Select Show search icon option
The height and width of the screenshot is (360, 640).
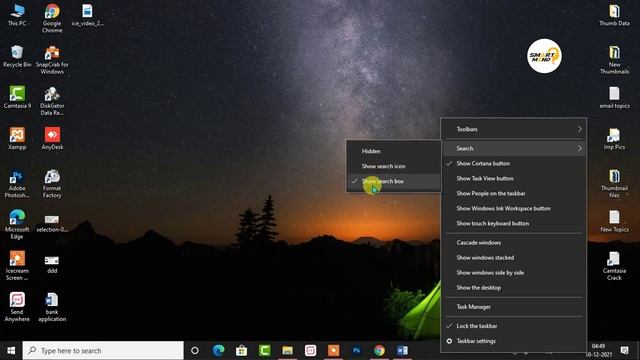(x=394, y=166)
